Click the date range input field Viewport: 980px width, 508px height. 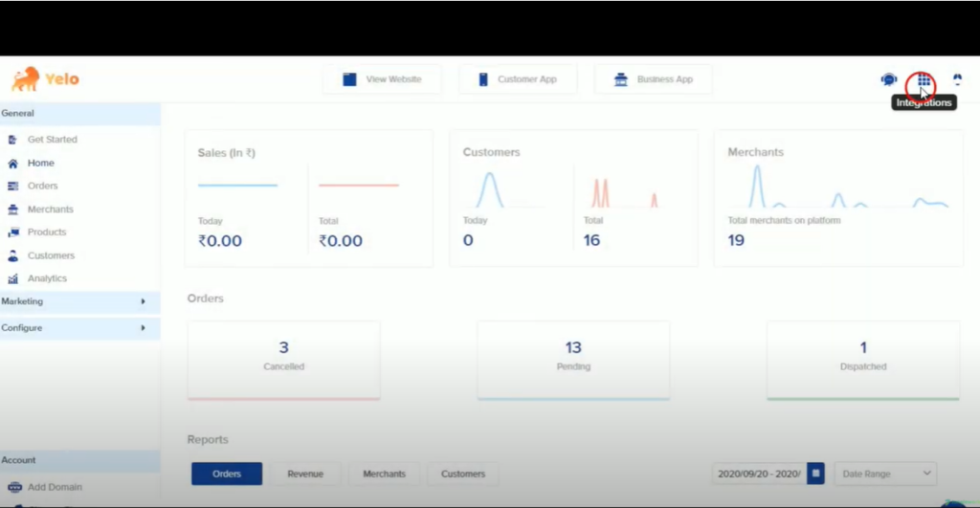pyautogui.click(x=759, y=474)
